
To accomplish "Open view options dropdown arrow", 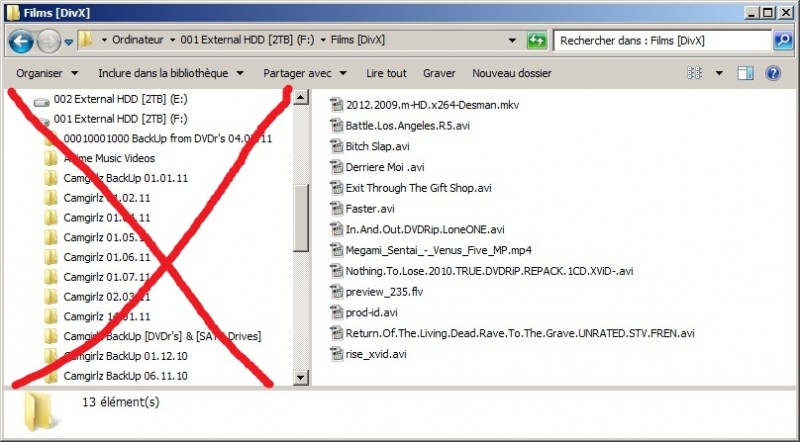I will click(719, 73).
